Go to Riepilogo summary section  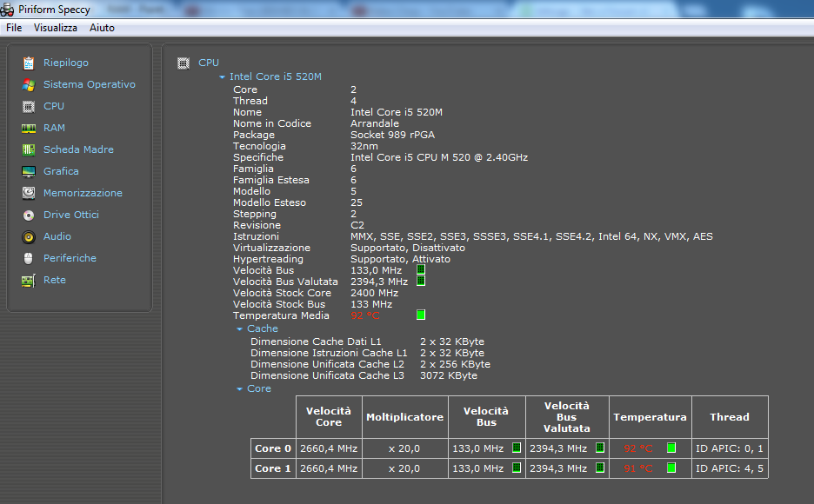[x=66, y=63]
